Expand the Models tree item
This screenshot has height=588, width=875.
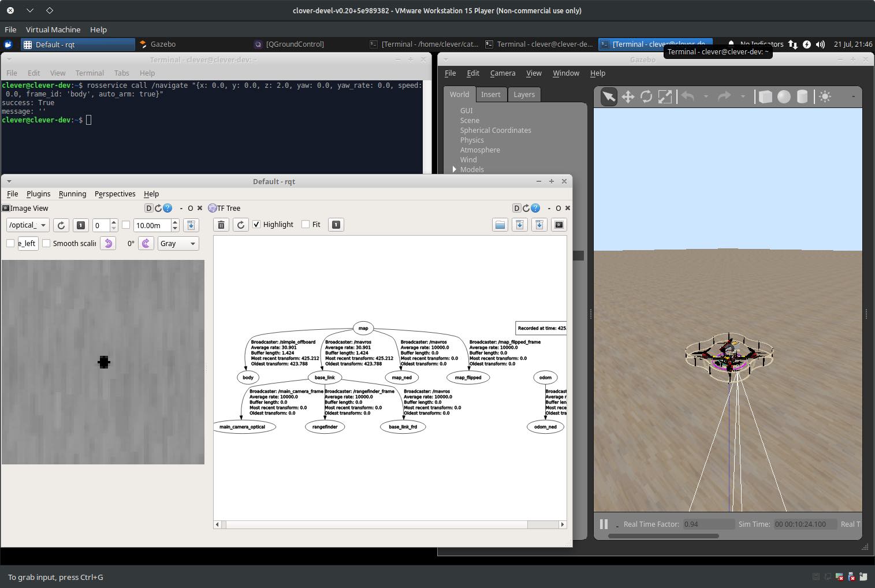[x=455, y=169]
